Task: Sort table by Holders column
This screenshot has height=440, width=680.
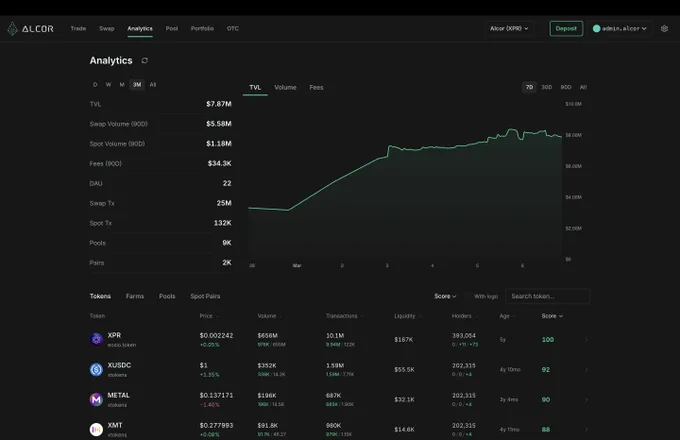Action: pos(464,316)
